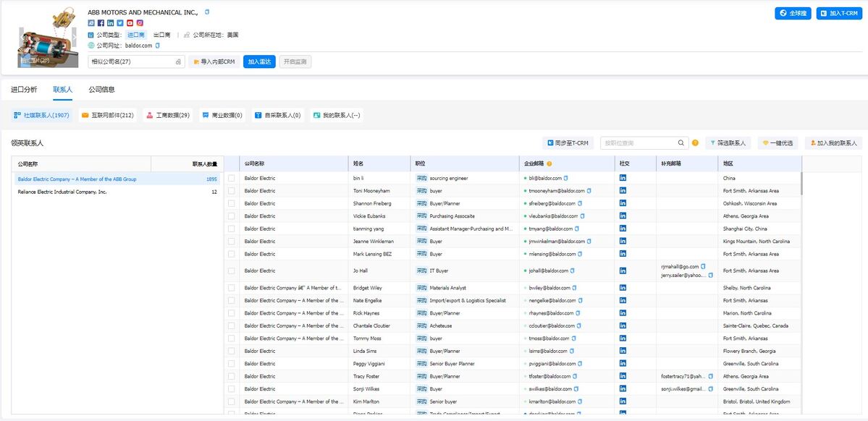
Task: Open LinkedIn profile of Toni Mooneyham
Action: pyautogui.click(x=623, y=191)
